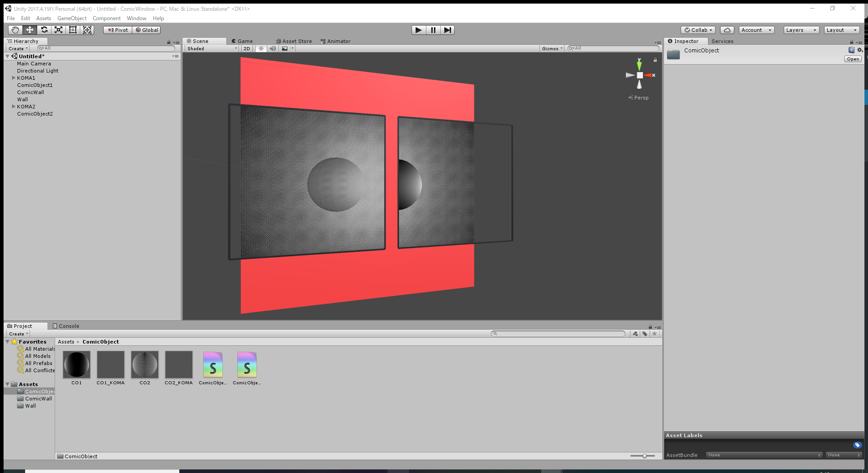Open the Project Create dropdown
Screen dimensions: 868x473
(x=18, y=334)
